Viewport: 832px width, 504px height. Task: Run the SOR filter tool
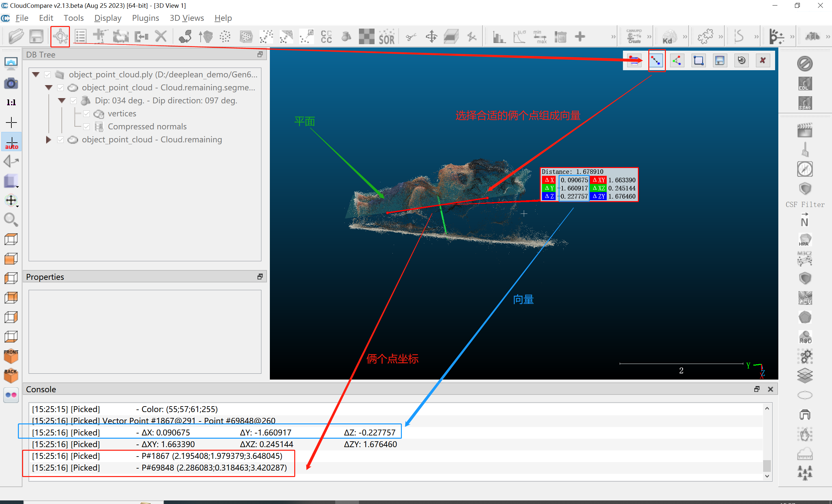coord(387,36)
